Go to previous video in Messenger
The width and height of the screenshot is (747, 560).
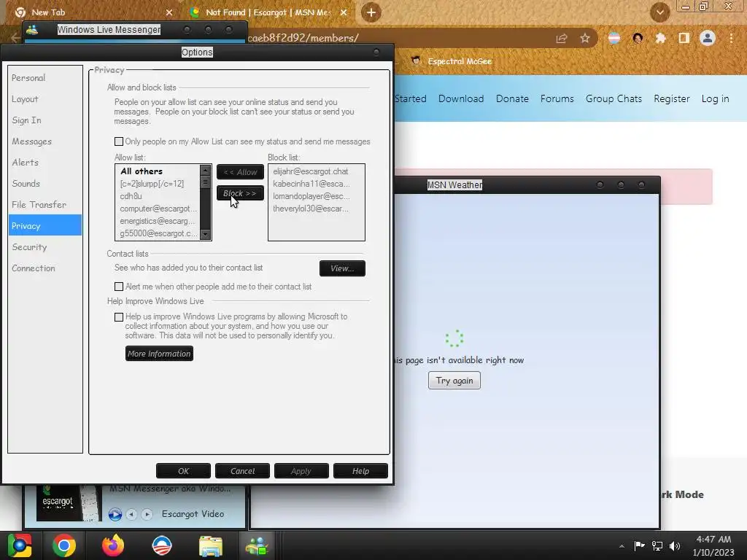click(131, 514)
